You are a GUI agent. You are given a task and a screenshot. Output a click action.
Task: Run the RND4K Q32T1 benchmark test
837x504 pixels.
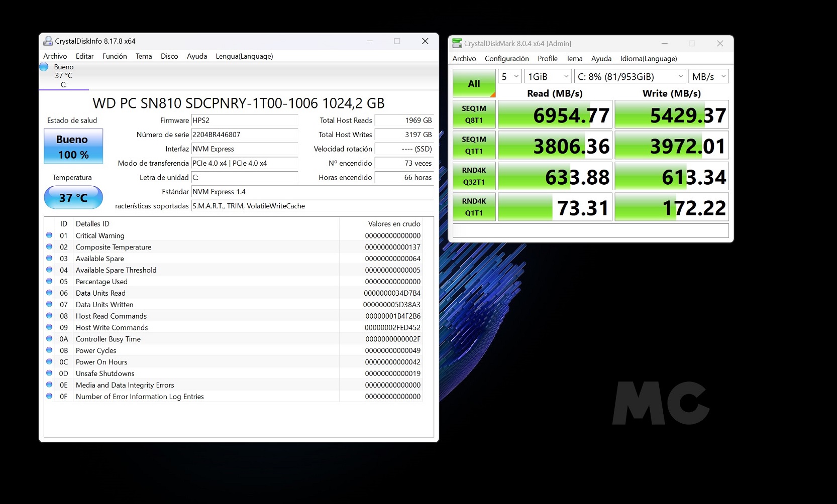[x=474, y=176]
